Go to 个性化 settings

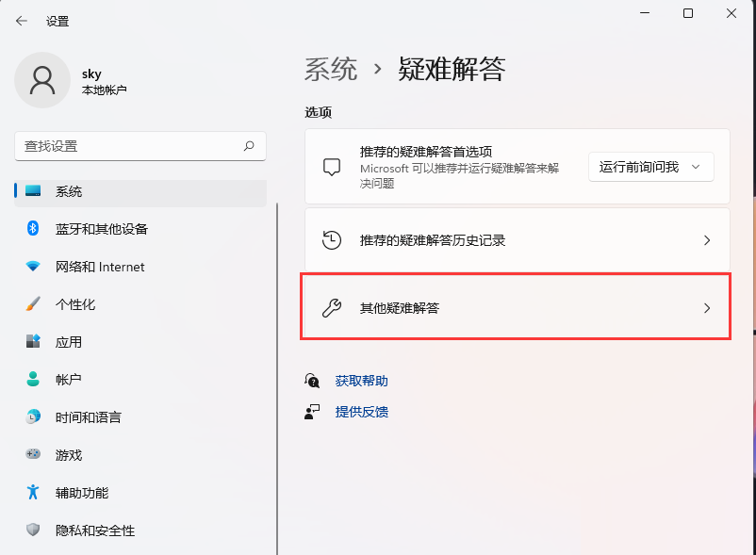(140, 304)
